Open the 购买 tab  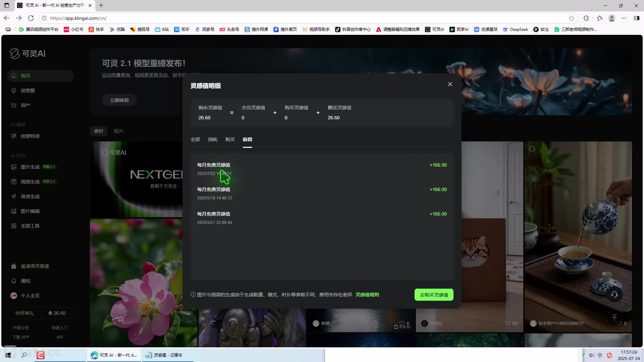[x=230, y=139]
